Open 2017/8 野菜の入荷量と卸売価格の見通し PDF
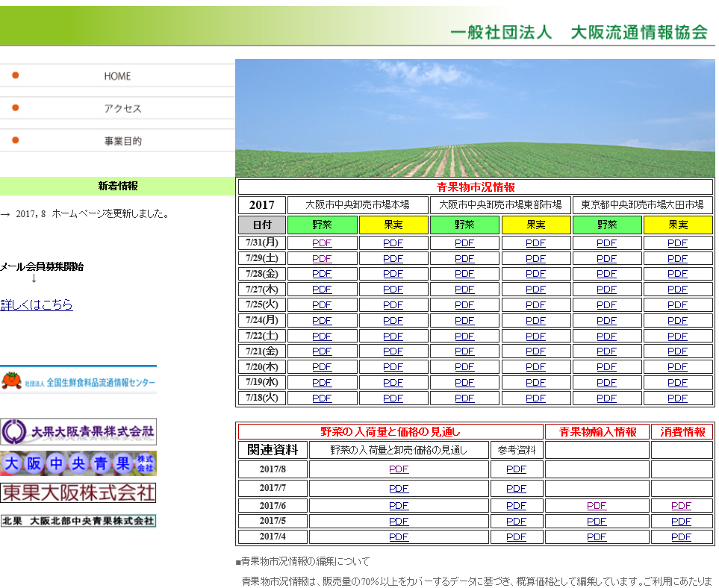The height and width of the screenshot is (588, 719). [x=399, y=469]
